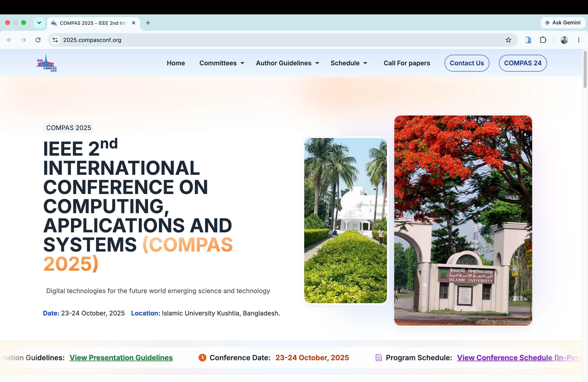Screen dimensions: 588x382
Task: Click the palm tree campus photo
Action: click(345, 220)
